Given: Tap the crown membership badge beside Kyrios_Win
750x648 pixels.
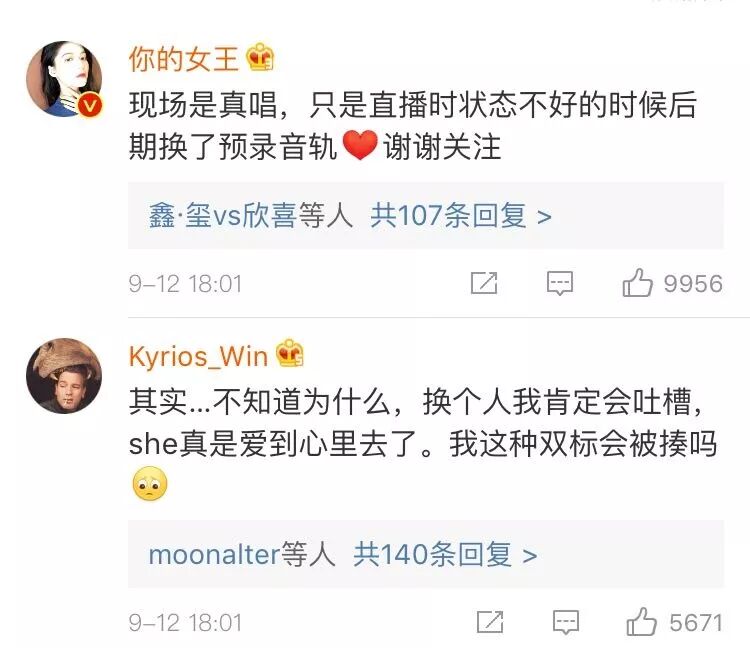Looking at the screenshot, I should pos(289,353).
